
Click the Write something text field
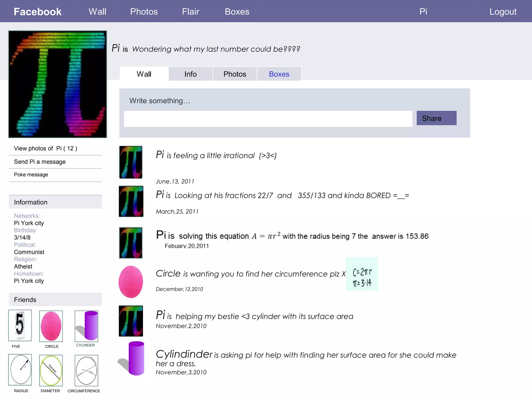tap(268, 119)
